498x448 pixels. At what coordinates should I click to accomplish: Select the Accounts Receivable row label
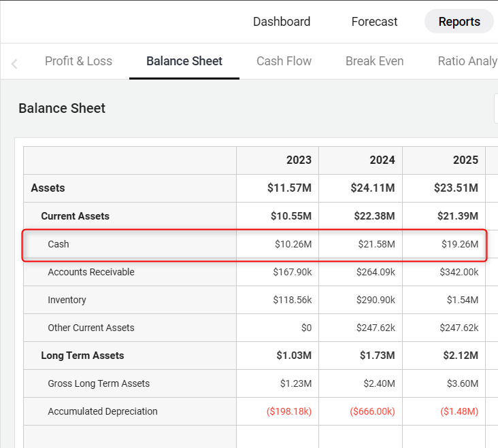[91, 272]
